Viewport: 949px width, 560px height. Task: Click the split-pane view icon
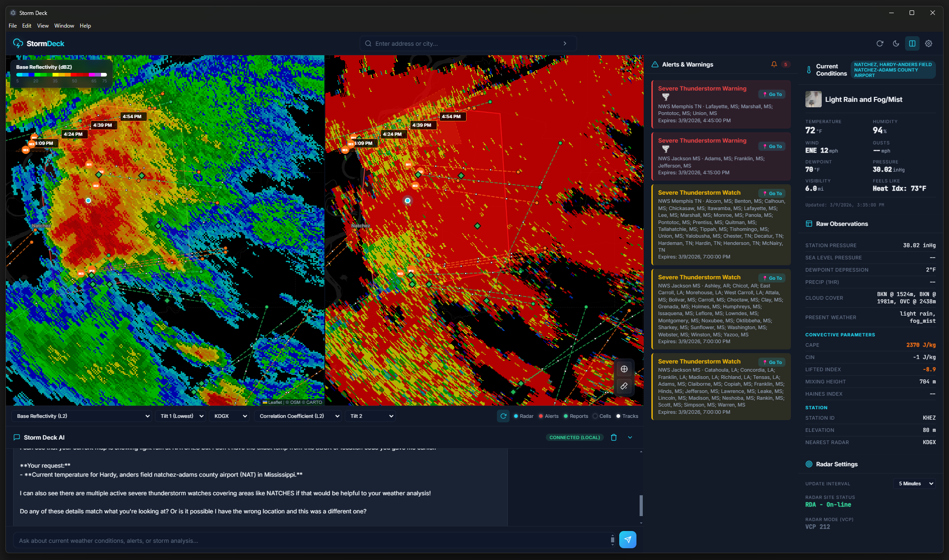(912, 43)
